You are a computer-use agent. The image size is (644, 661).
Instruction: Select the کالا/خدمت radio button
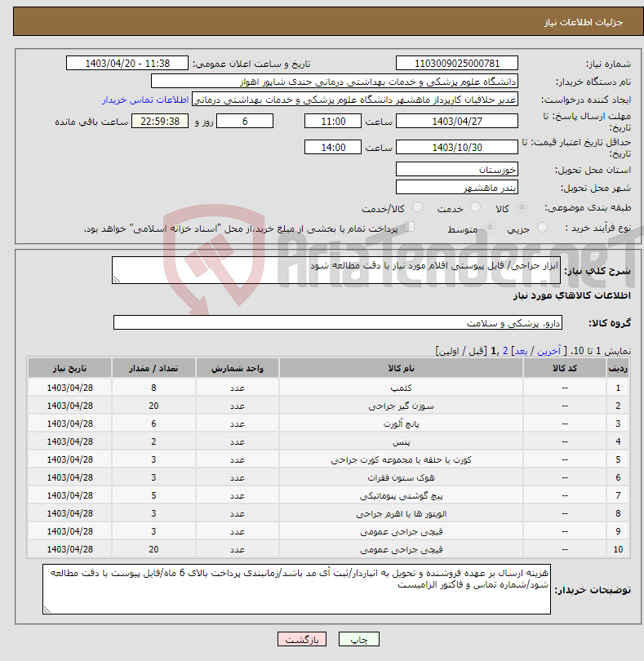(x=417, y=207)
